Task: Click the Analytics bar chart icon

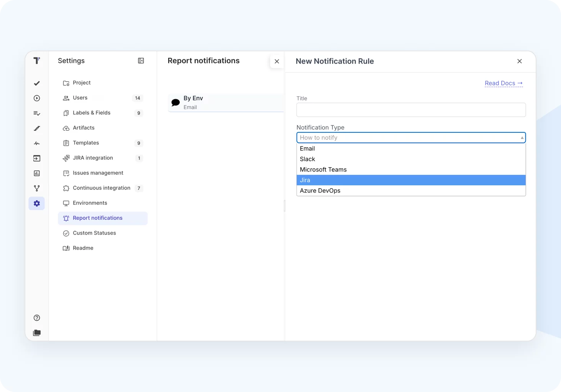Action: pos(37,173)
